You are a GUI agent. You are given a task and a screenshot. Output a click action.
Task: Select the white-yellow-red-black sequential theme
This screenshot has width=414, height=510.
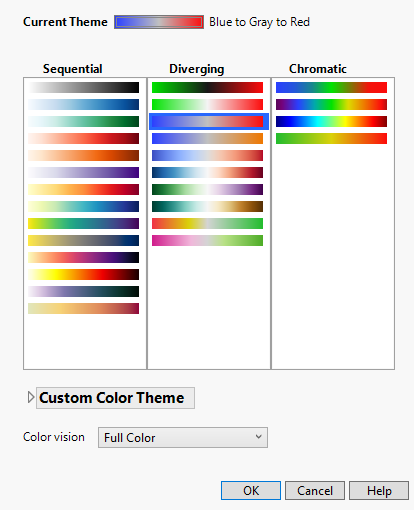83,274
